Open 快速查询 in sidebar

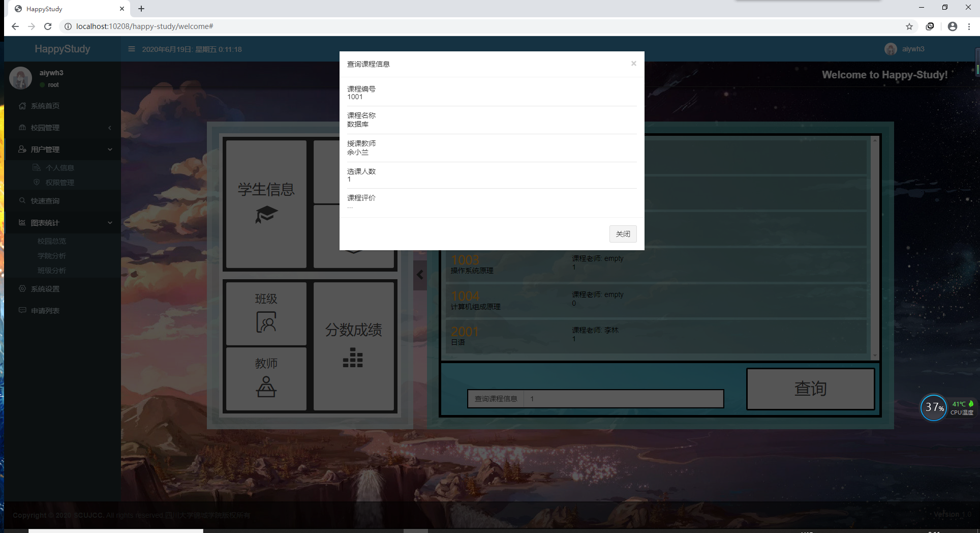point(45,201)
